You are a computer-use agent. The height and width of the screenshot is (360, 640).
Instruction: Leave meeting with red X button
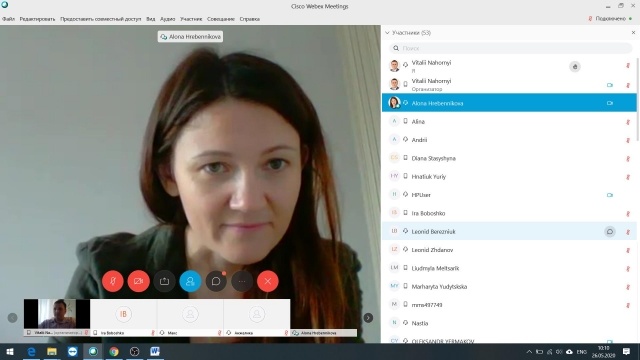coord(268,281)
